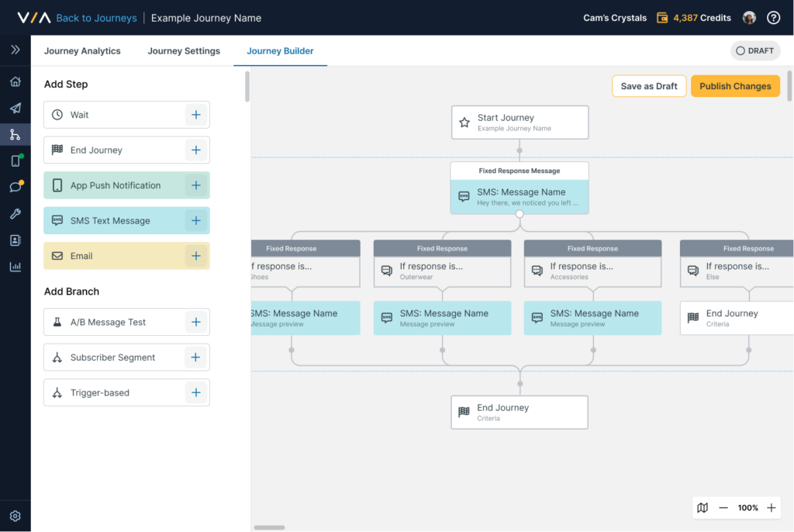Viewport: 794px width, 532px height.
Task: Add an A/B Message Test branch
Action: (196, 322)
